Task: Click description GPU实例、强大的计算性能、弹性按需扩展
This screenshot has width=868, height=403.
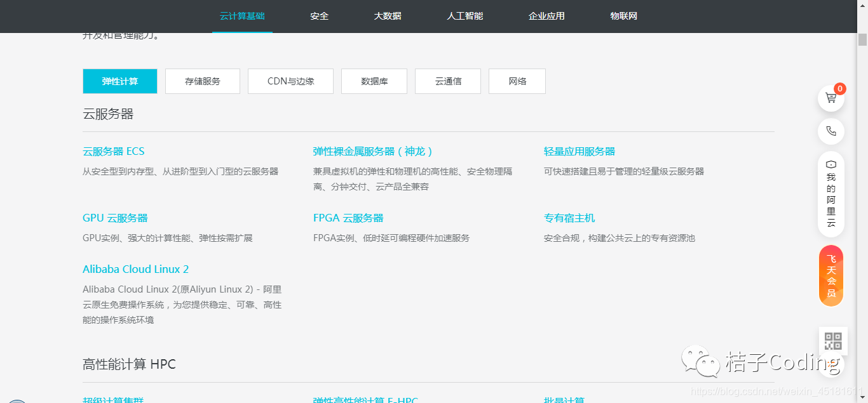Action: (x=168, y=238)
